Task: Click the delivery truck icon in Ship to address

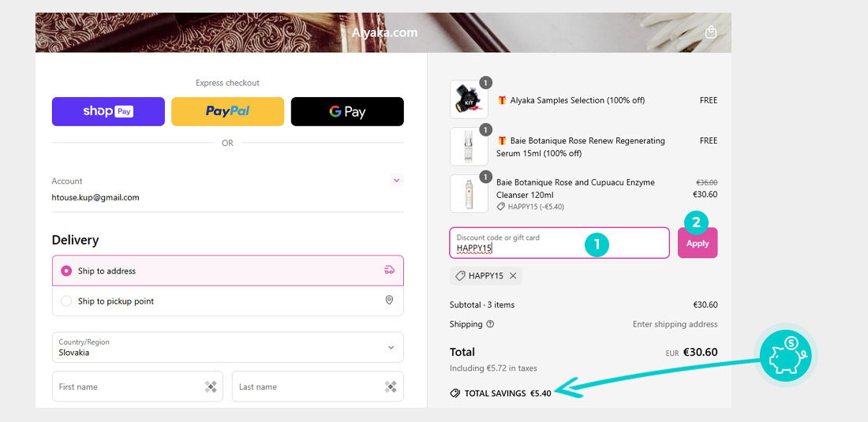Action: 389,271
